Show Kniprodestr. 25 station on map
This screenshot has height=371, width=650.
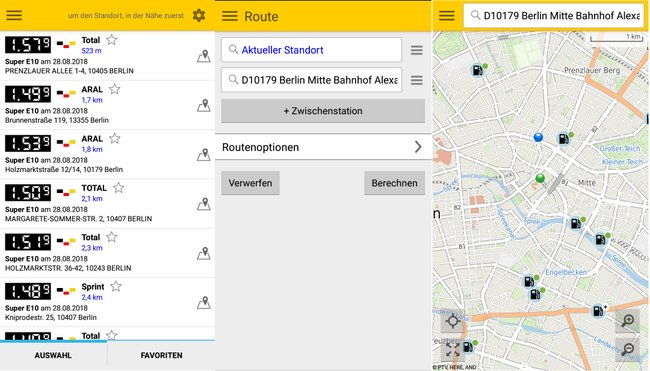(204, 303)
